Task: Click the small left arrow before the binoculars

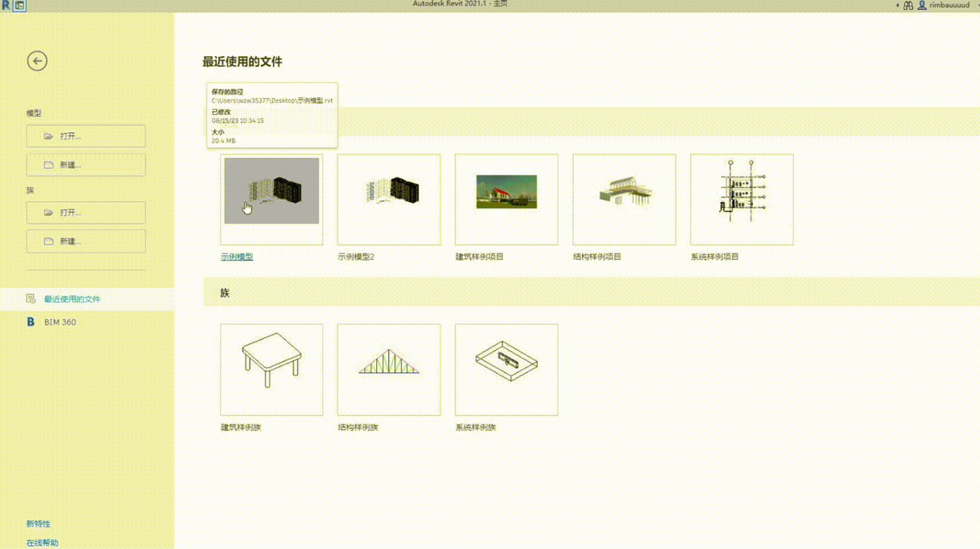Action: tap(897, 5)
